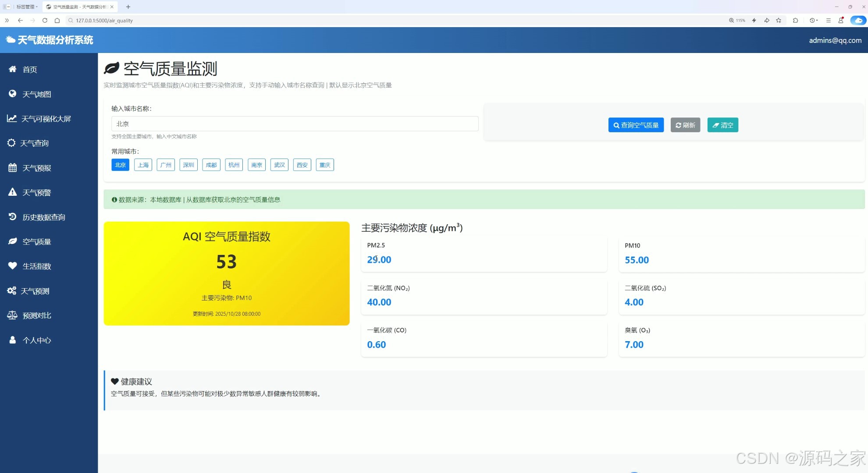Image resolution: width=868 pixels, height=473 pixels.
Task: Open browser hamburger menu
Action: click(x=828, y=20)
